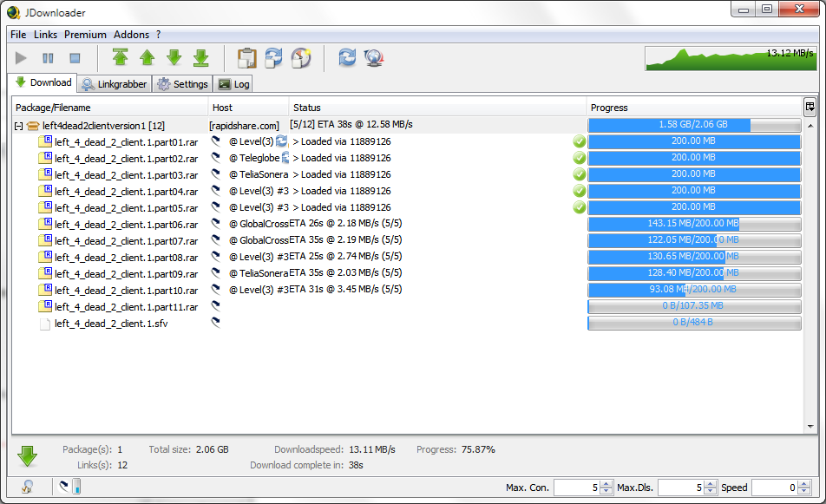Image resolution: width=826 pixels, height=504 pixels.
Task: Click scroll down arrow of download list
Action: [x=810, y=427]
